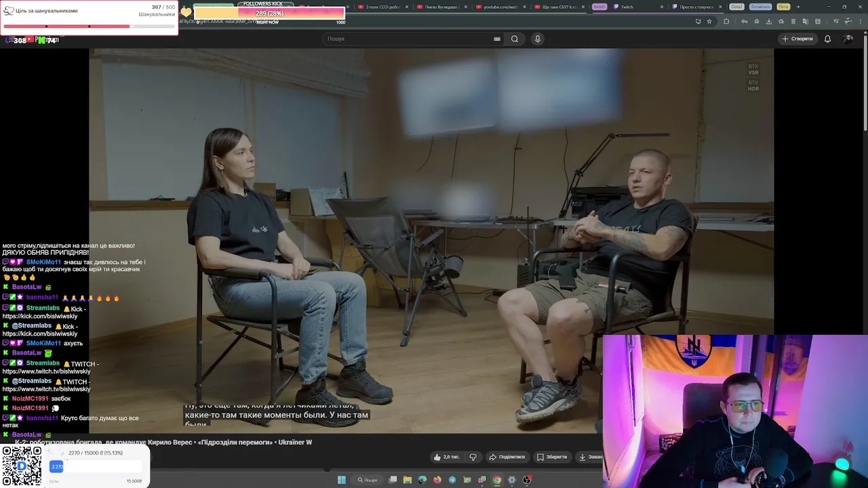Open OBS Studio from taskbar
Image resolution: width=868 pixels, height=488 pixels.
527,480
